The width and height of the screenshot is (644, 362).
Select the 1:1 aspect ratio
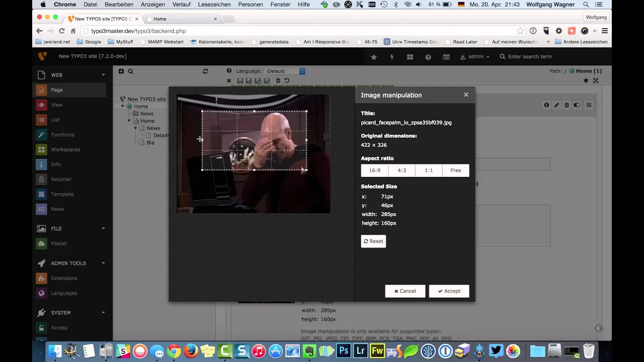pyautogui.click(x=429, y=170)
